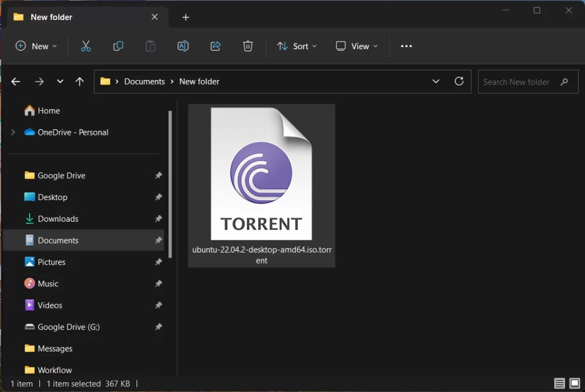585x392 pixels.
Task: Go up one folder level arrow
Action: point(79,81)
